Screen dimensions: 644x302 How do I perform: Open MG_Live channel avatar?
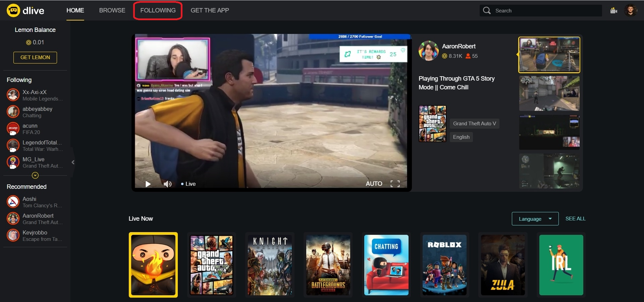click(13, 162)
